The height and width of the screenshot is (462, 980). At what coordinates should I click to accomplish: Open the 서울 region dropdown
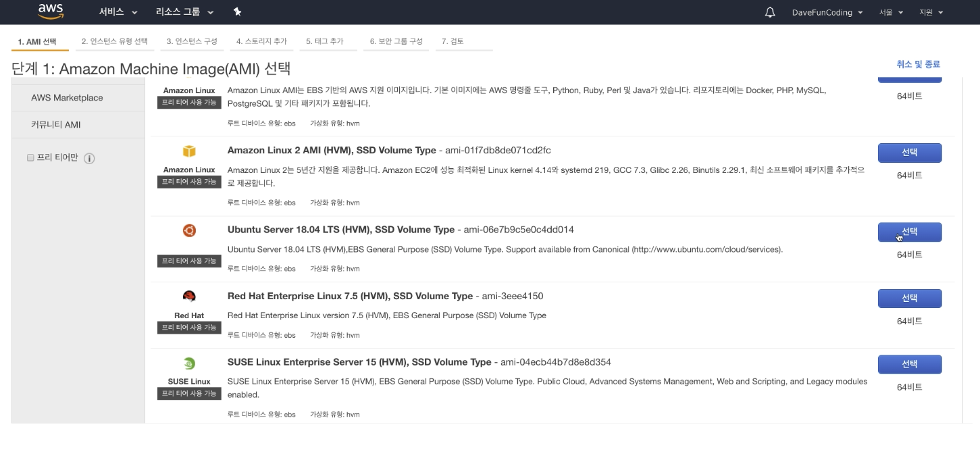coord(891,12)
